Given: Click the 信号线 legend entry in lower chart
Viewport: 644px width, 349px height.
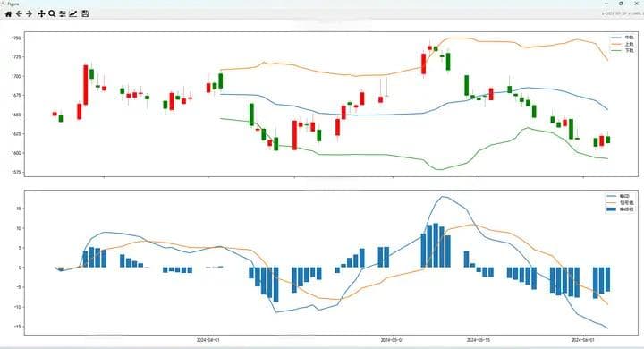Looking at the screenshot, I should (620, 202).
